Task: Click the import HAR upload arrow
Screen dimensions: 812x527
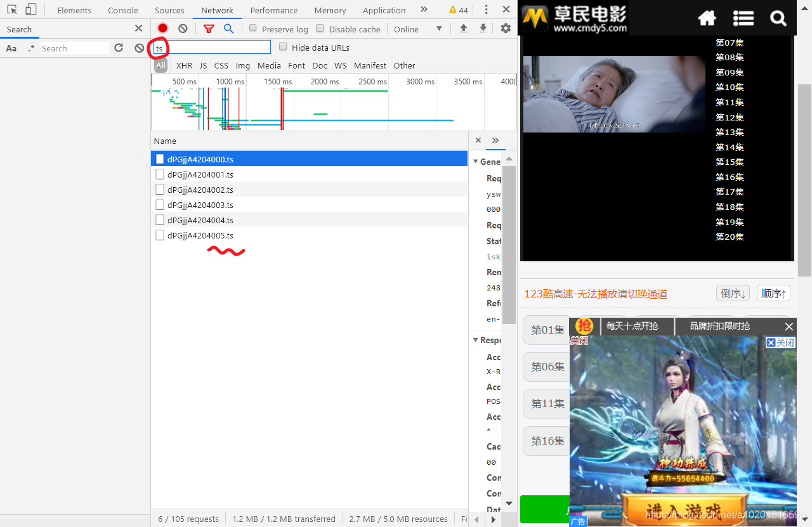Action: [x=464, y=29]
